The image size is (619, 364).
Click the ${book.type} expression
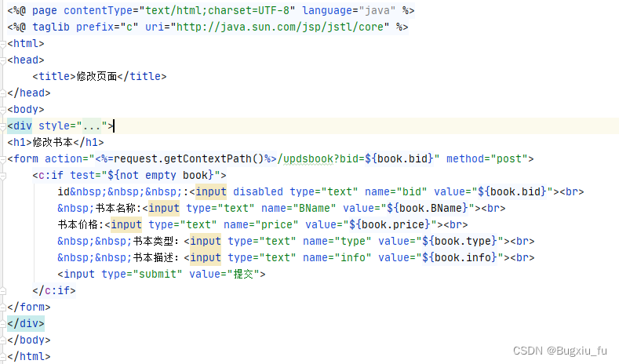[x=459, y=242]
